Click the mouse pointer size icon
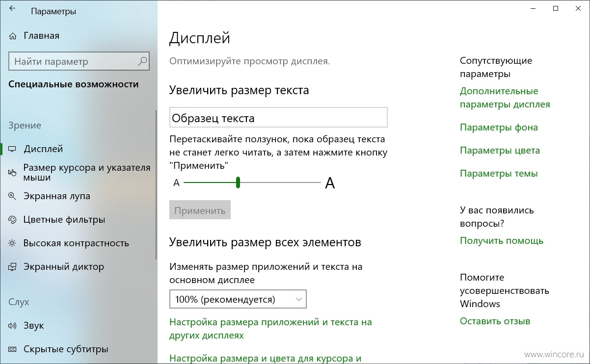 [13, 172]
